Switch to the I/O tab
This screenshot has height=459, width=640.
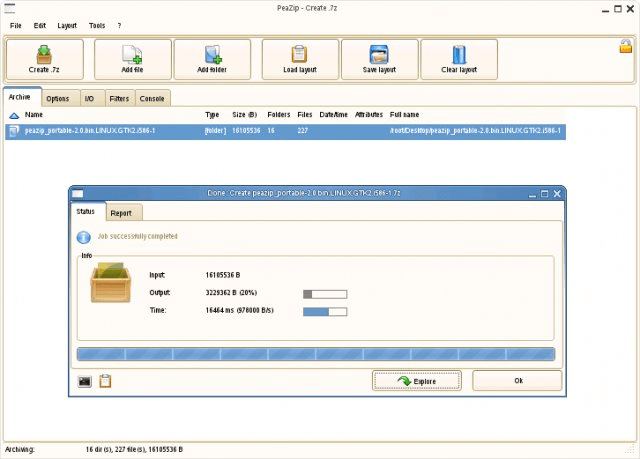[92, 98]
